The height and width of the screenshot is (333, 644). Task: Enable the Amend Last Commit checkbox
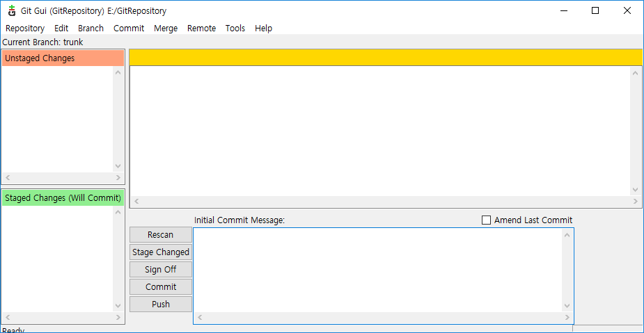point(486,220)
